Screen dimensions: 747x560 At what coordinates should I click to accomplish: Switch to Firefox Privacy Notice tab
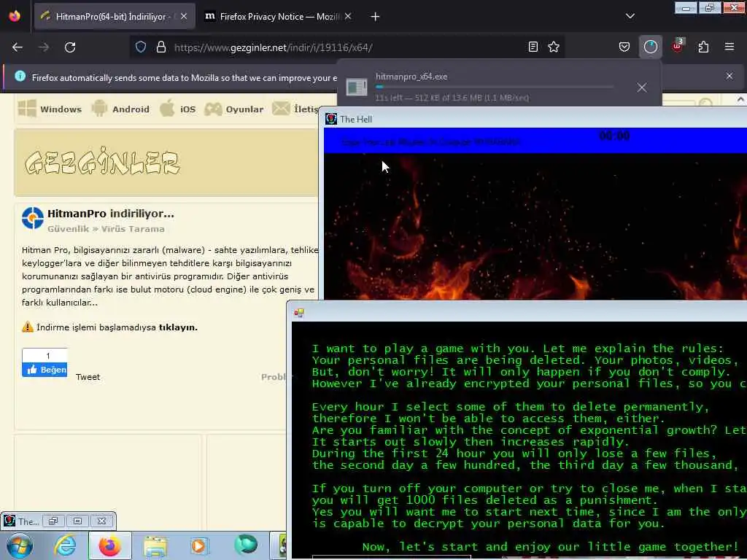click(279, 17)
